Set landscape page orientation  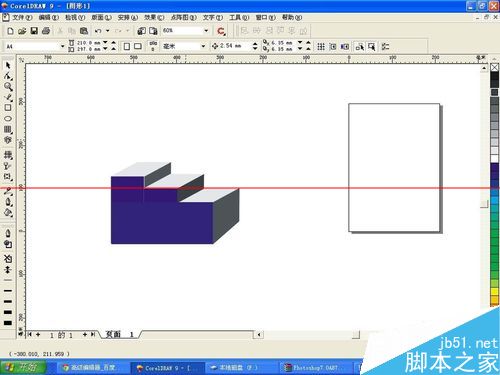138,46
